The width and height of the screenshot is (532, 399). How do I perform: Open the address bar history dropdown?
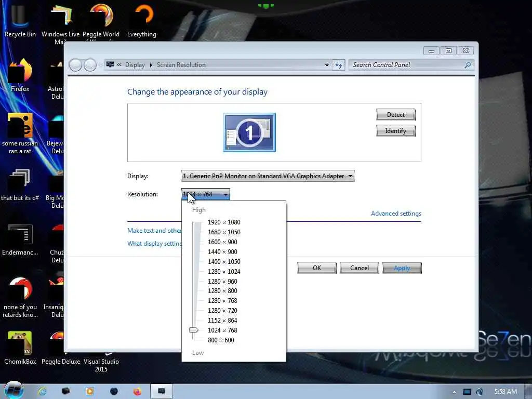pos(327,65)
